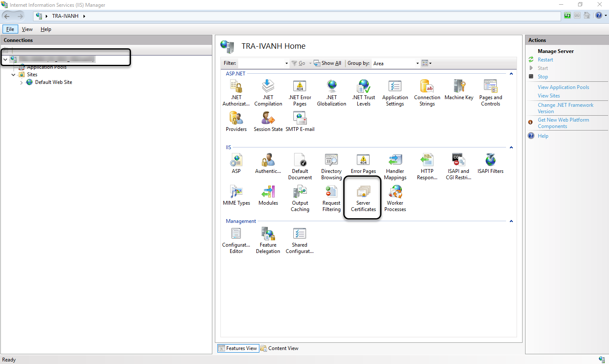
Task: Click the Go filter button
Action: pos(298,63)
